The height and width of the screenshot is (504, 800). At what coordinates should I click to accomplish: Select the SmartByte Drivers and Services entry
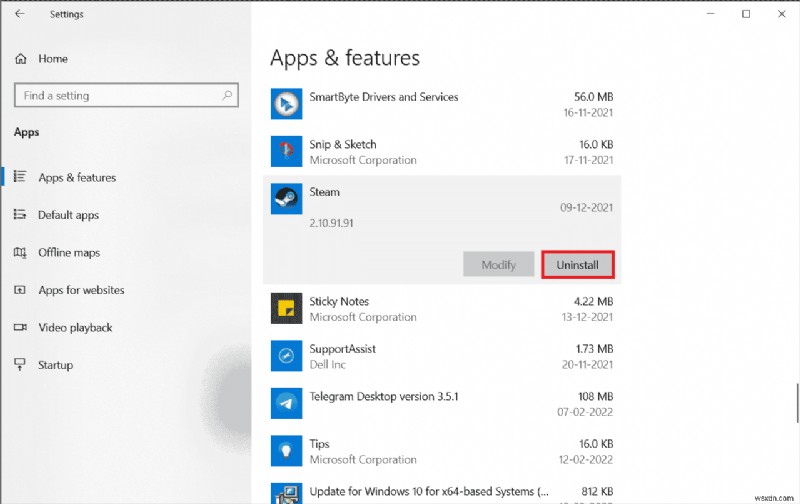pos(442,104)
